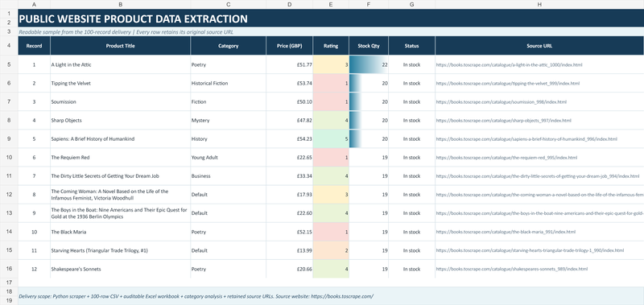The width and height of the screenshot is (644, 305).
Task: Select the Historical Fiction category cell
Action: (x=228, y=84)
